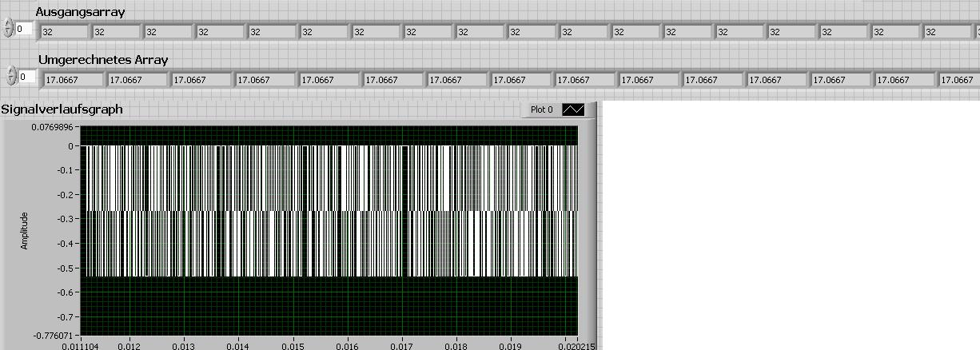
Task: Decrement the Umgerechnetes Array index with down arrow
Action: pos(10,81)
